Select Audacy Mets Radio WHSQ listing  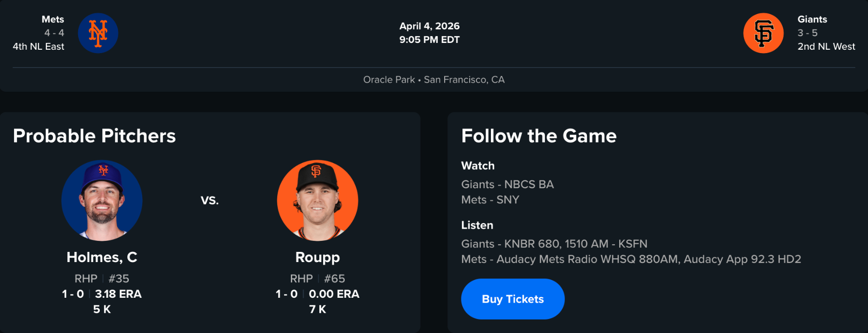point(631,259)
